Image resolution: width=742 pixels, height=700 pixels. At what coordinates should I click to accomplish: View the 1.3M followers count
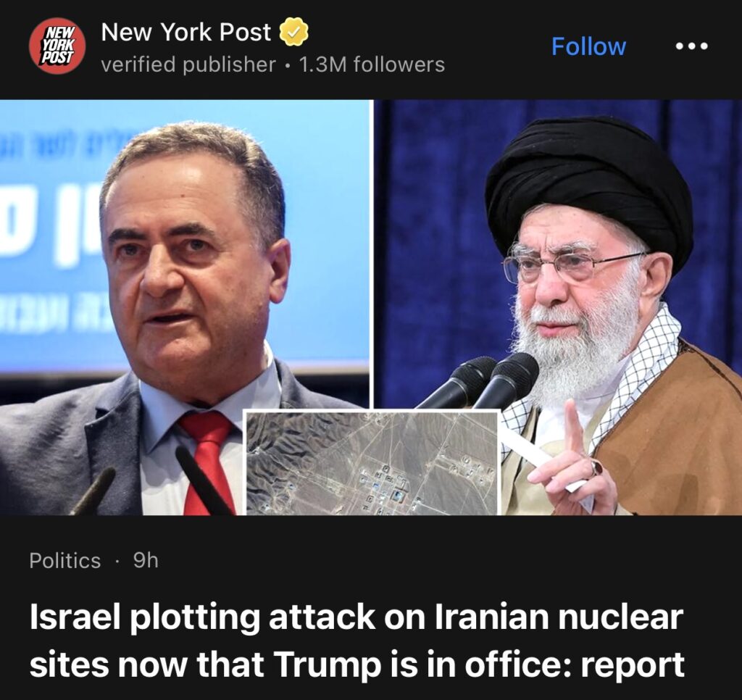pos(372,64)
